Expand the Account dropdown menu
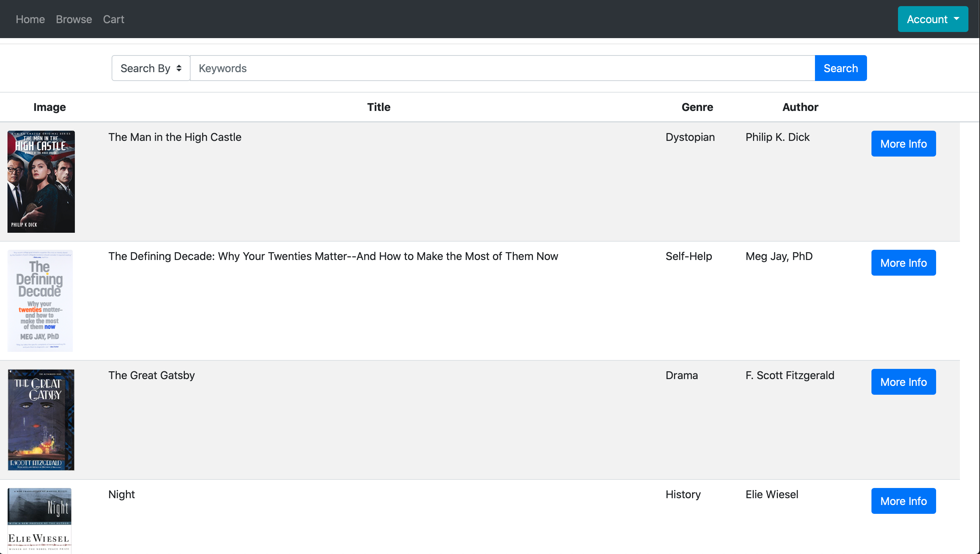 point(933,19)
